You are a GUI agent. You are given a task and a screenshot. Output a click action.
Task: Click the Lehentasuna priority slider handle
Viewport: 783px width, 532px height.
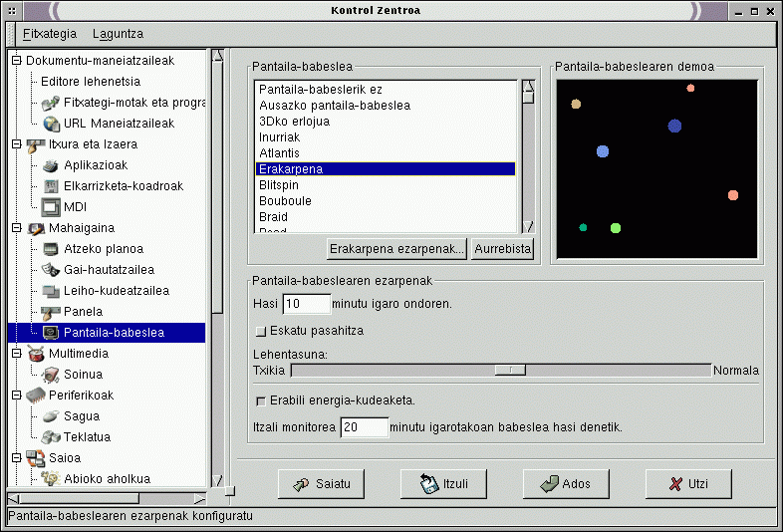coord(511,370)
